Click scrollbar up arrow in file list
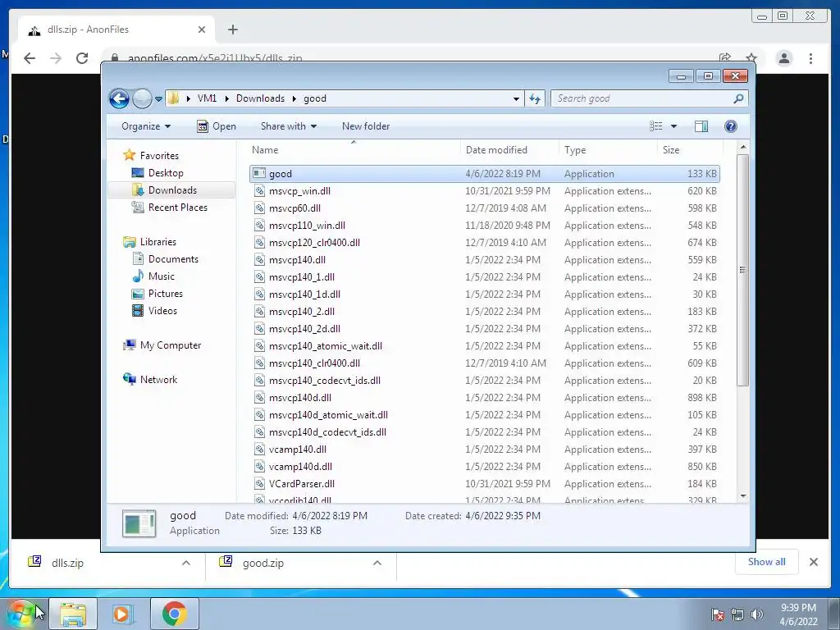 point(743,147)
